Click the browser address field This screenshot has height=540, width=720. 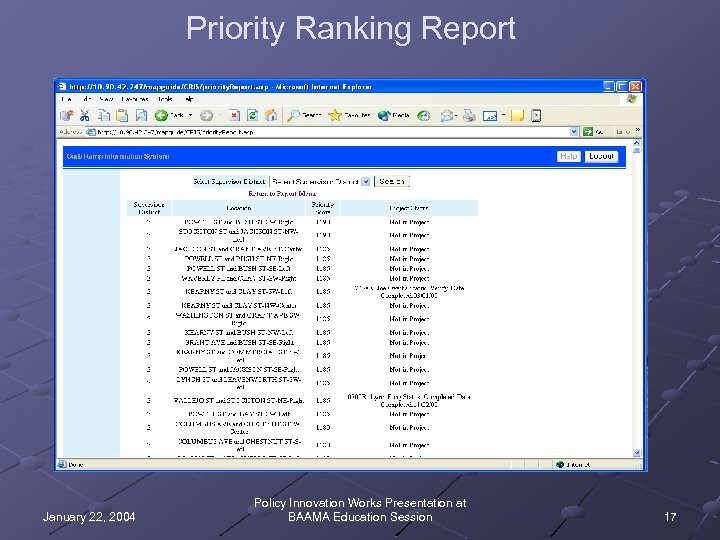point(332,132)
